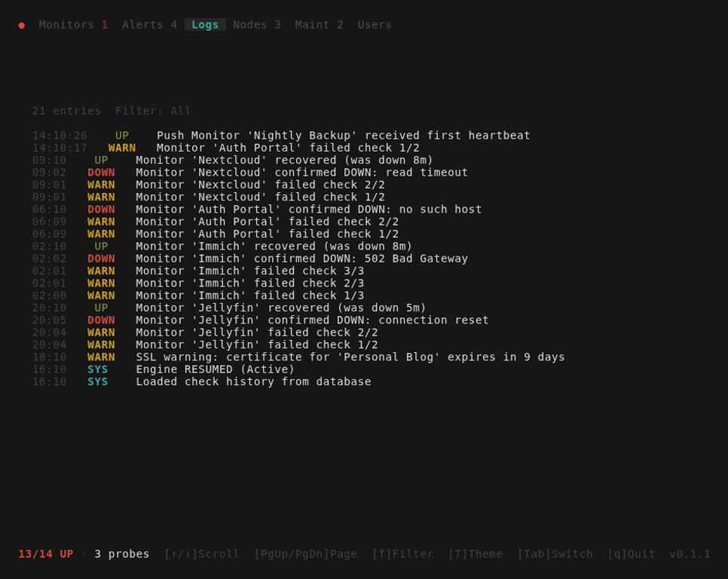Select the Jellyfin recovered log entry
Image resolution: width=728 pixels, height=579 pixels.
(229, 308)
